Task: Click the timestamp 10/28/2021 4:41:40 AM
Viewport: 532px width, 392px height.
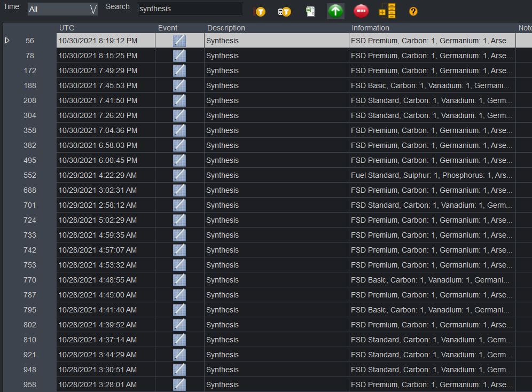Action: (98, 310)
